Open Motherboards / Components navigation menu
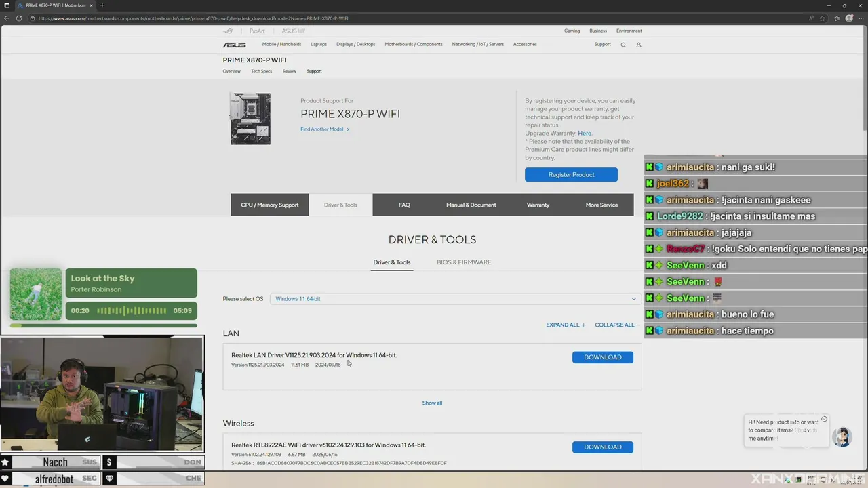 (414, 45)
